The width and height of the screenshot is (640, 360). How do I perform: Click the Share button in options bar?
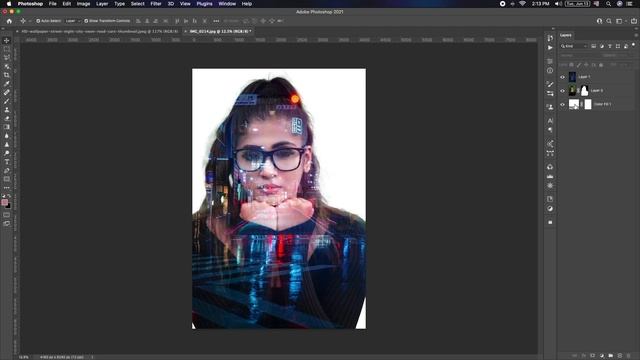click(x=634, y=21)
